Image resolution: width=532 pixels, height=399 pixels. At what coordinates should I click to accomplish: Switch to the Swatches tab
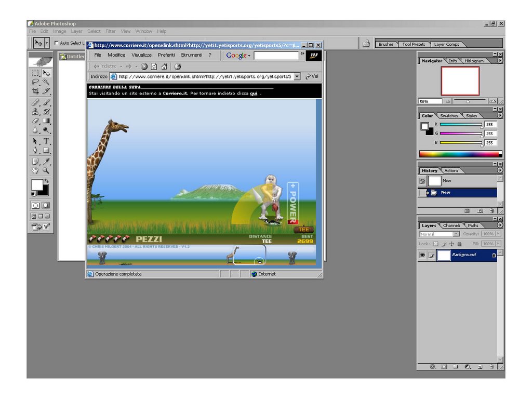pyautogui.click(x=449, y=116)
